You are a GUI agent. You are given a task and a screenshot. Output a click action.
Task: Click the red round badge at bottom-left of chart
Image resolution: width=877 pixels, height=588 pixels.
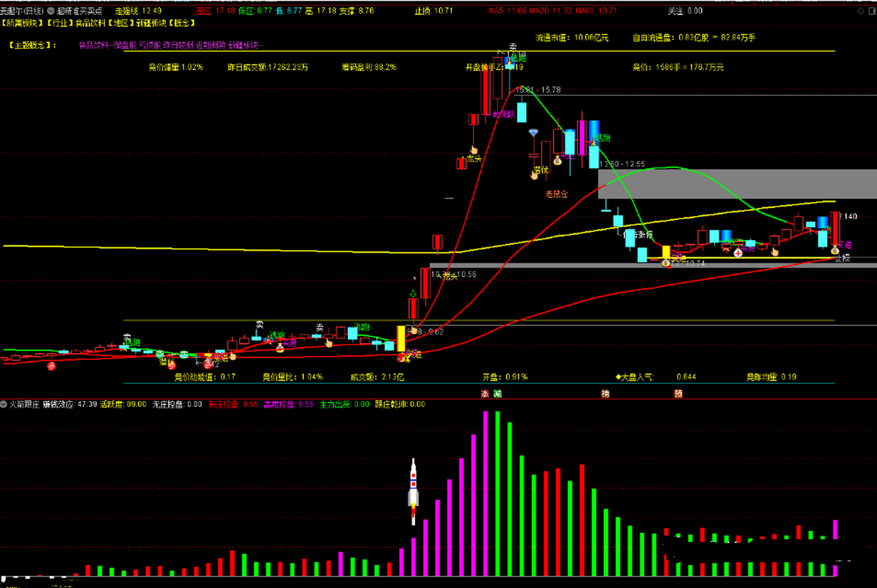tap(51, 366)
